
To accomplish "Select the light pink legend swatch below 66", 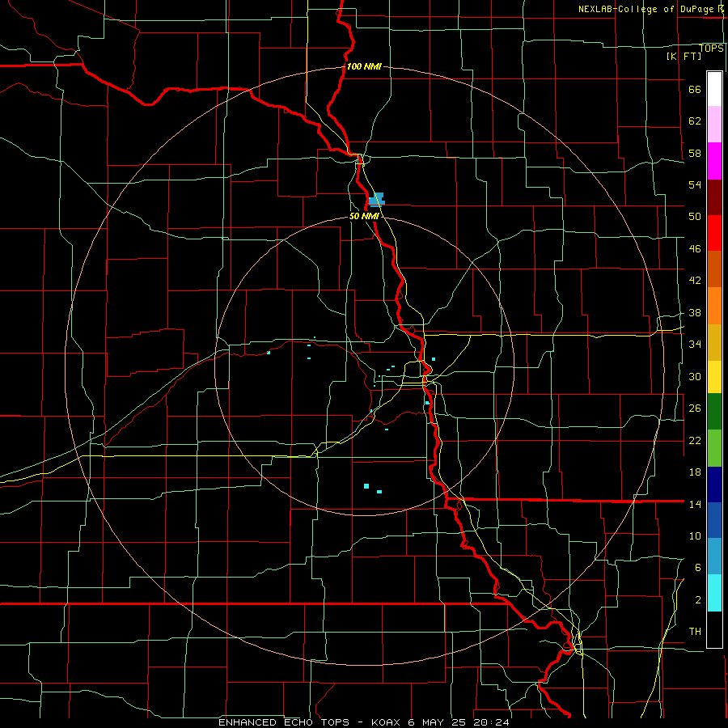I will tap(714, 124).
